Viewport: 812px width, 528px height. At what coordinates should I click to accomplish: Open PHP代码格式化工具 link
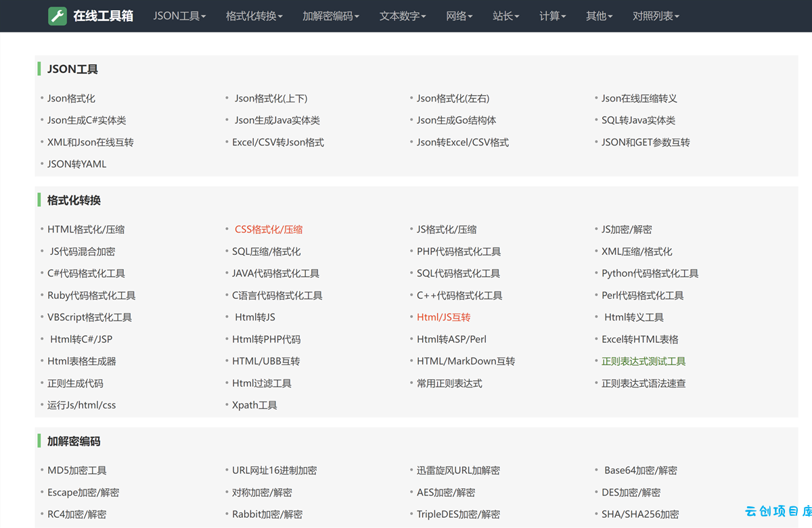click(x=459, y=251)
